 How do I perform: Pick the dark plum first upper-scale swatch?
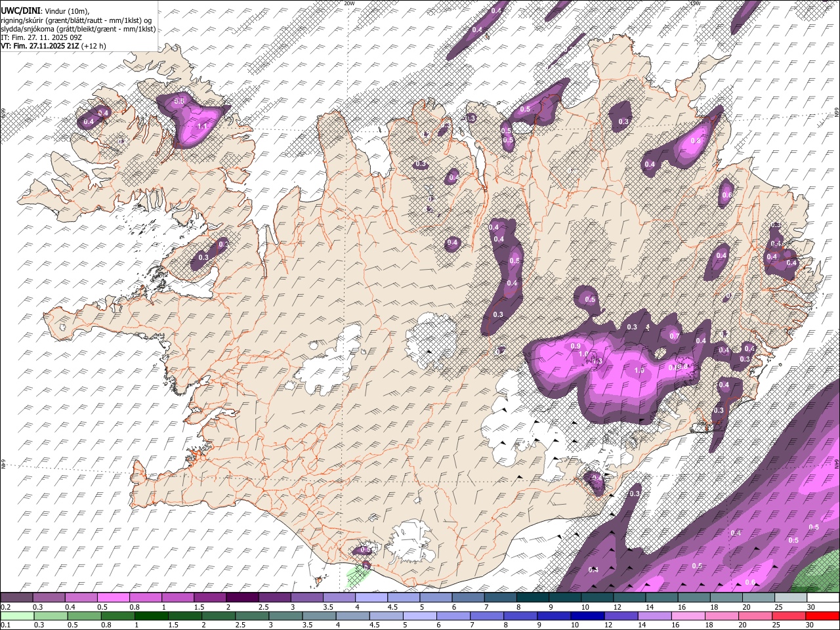pyautogui.click(x=16, y=598)
